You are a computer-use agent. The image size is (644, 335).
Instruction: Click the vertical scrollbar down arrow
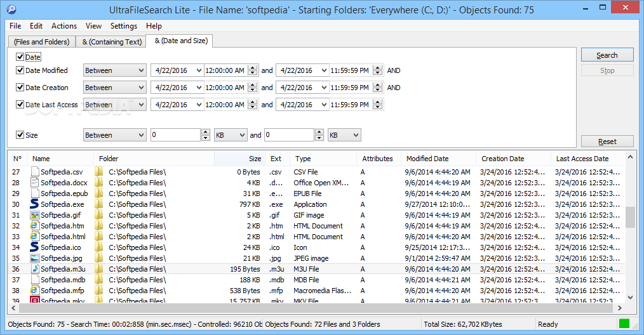pos(631,298)
